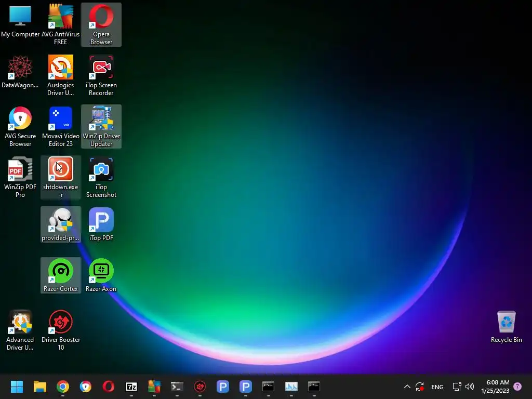The width and height of the screenshot is (532, 399).
Task: Select the shtdown.exe -r shortcut
Action: click(x=60, y=177)
